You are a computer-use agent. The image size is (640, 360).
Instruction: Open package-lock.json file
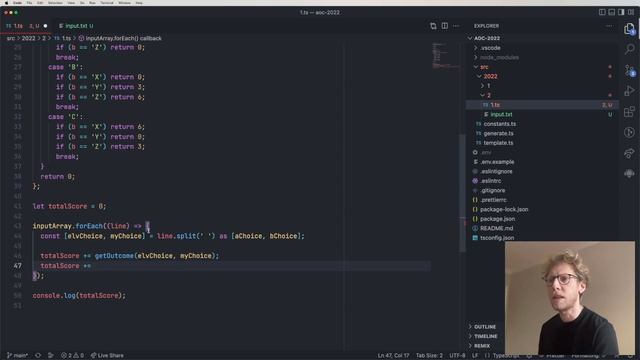click(504, 209)
